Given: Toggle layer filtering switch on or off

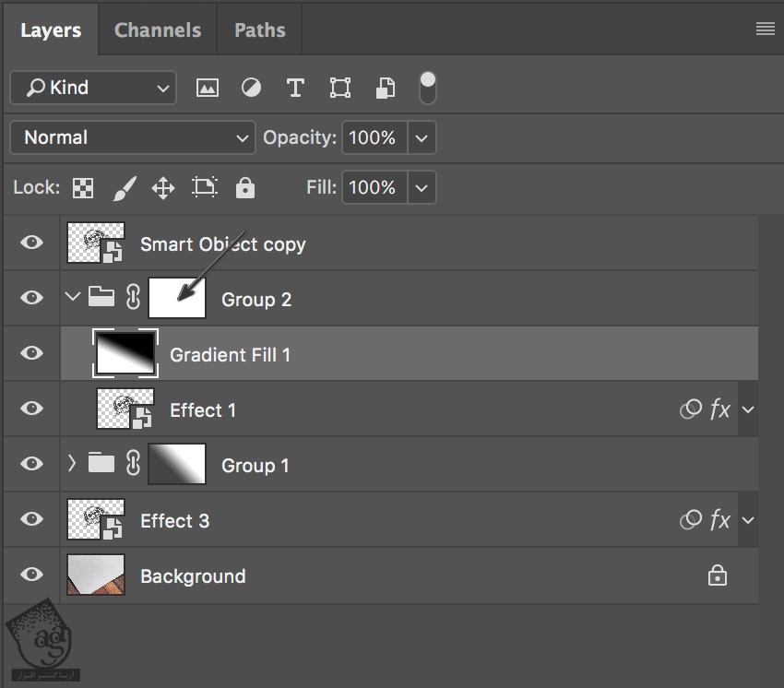Looking at the screenshot, I should (427, 87).
